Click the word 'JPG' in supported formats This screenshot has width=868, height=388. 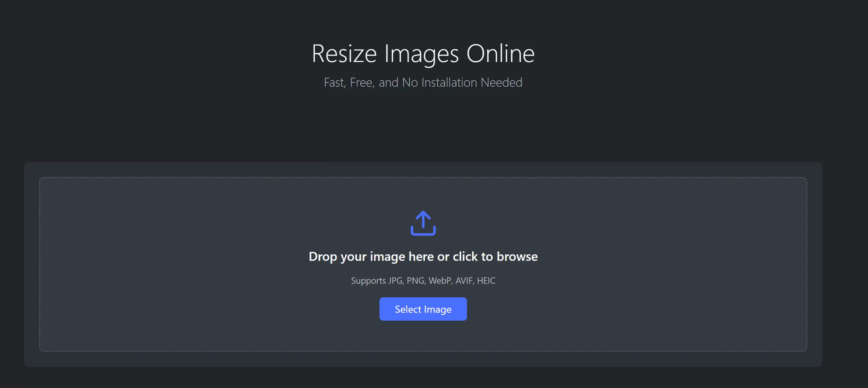click(396, 281)
